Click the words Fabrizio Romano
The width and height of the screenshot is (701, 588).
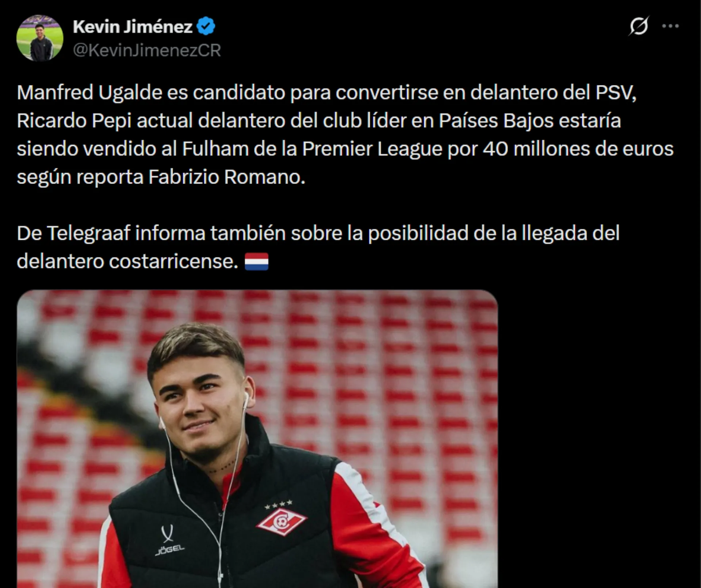pos(226,177)
